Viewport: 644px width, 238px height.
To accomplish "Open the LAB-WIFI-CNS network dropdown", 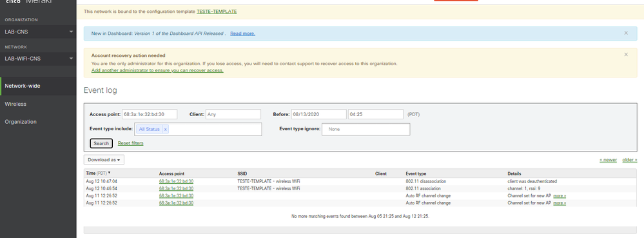I will coord(38,58).
